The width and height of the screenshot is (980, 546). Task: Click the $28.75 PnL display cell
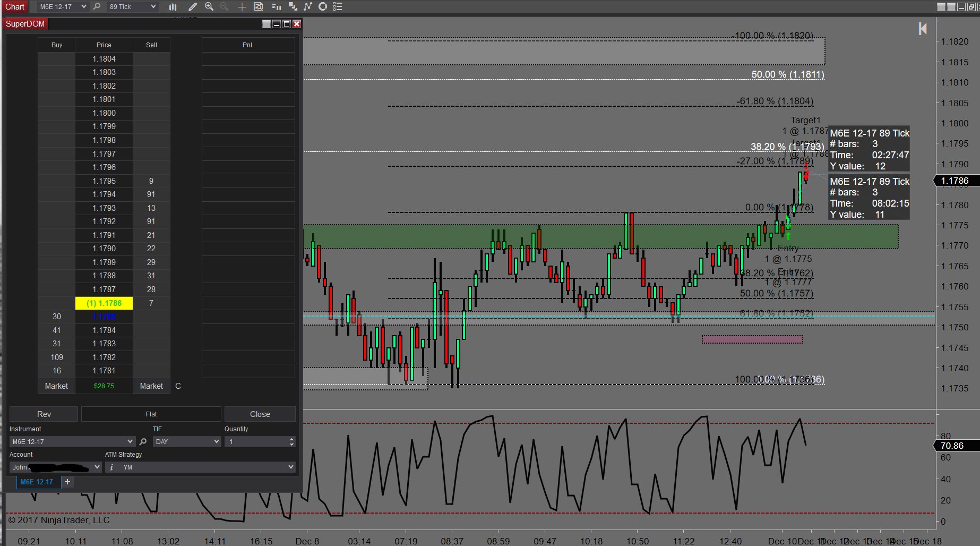click(x=104, y=386)
